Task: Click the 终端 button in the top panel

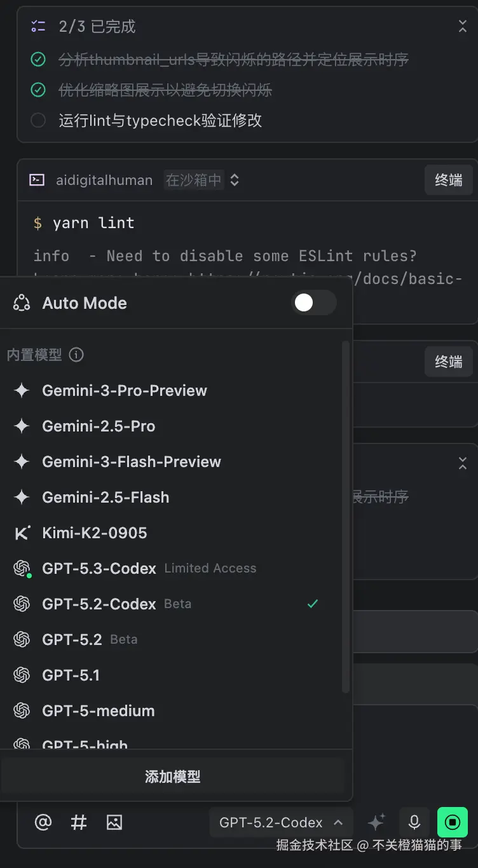Action: [x=449, y=180]
